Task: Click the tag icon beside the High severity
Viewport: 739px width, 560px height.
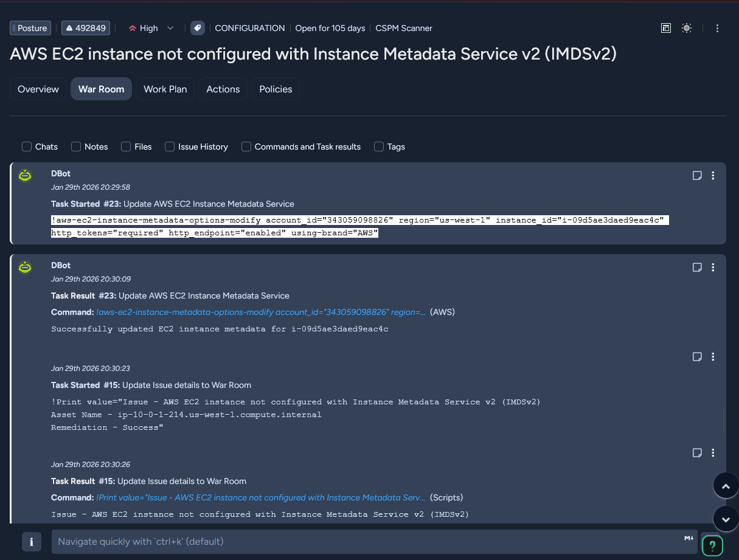Action: (x=197, y=28)
